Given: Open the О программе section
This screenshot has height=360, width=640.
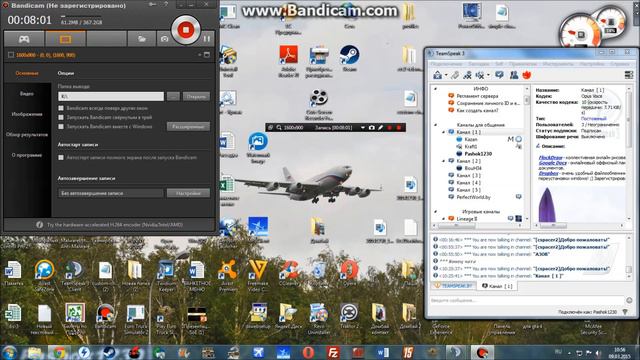Looking at the screenshot, I should pyautogui.click(x=27, y=155).
